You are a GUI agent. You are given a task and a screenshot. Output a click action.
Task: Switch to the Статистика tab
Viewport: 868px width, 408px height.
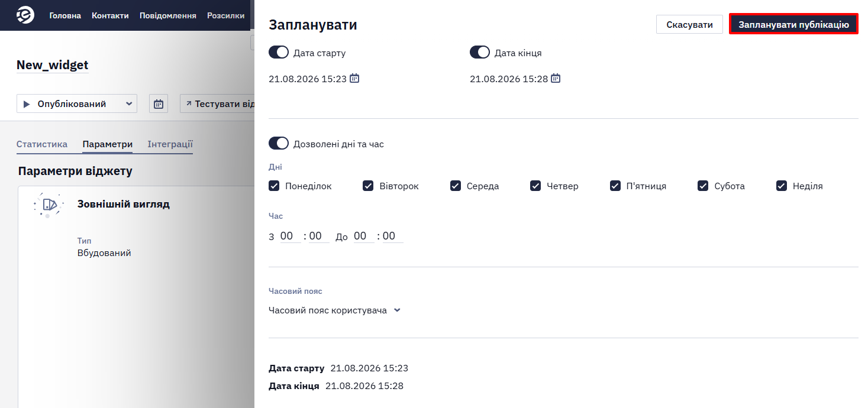[42, 144]
